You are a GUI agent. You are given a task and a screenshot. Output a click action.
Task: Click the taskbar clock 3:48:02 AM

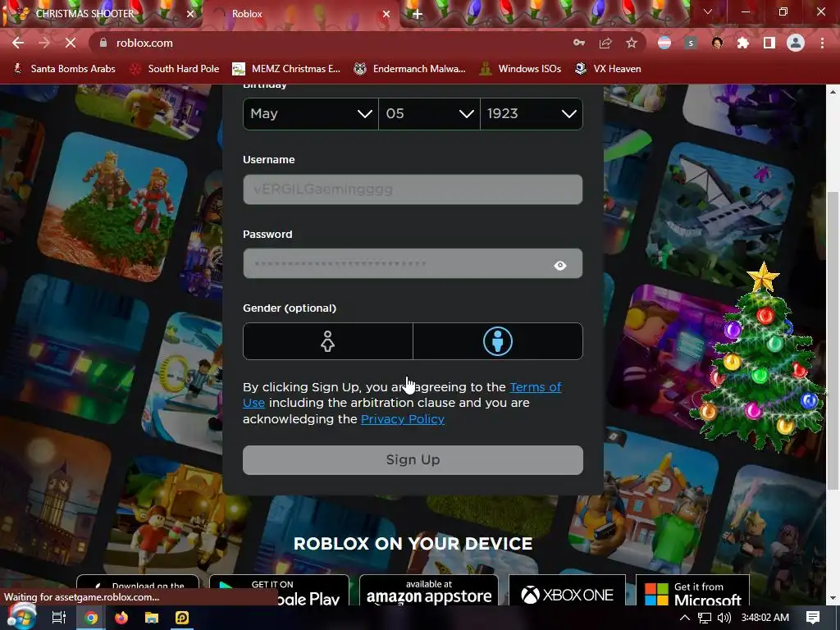click(x=765, y=618)
